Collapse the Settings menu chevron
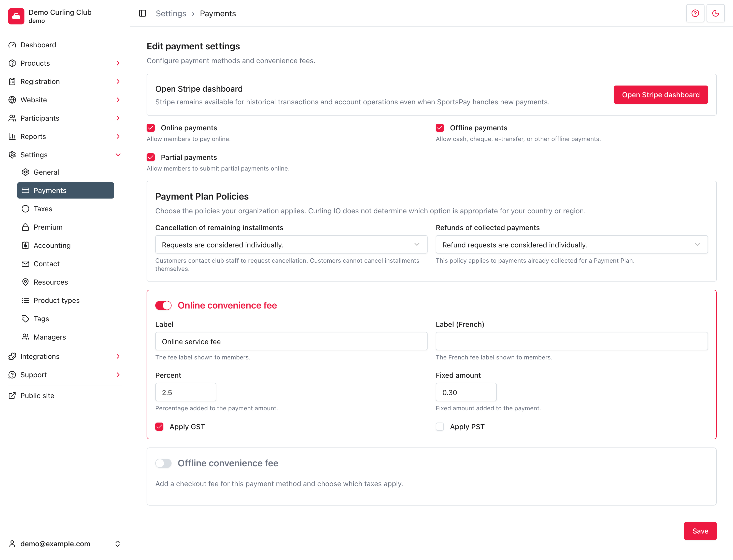Viewport: 733px width, 560px height. (118, 155)
